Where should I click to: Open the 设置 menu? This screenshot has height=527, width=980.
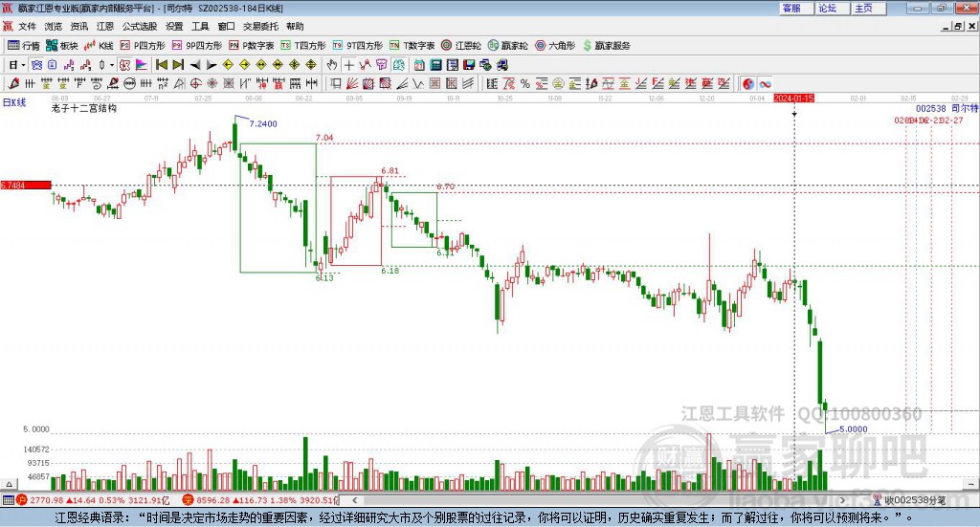[174, 26]
